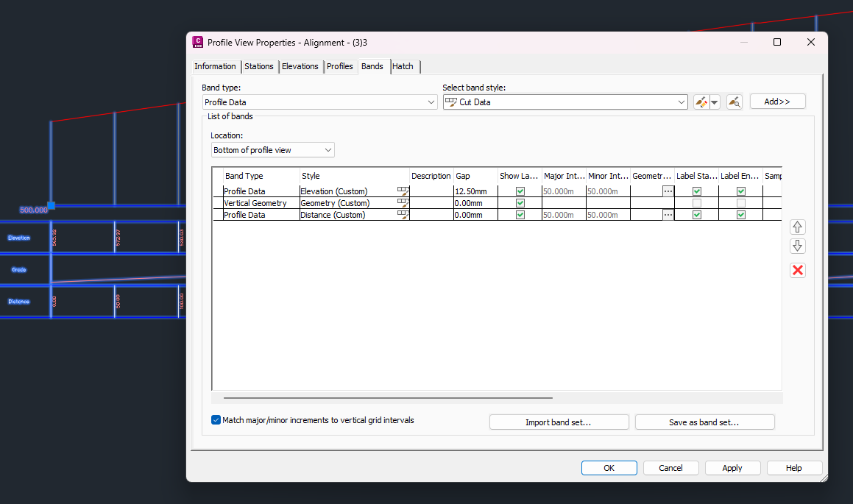This screenshot has height=504, width=853.
Task: Maximize the Profile View Properties dialog
Action: click(x=777, y=42)
